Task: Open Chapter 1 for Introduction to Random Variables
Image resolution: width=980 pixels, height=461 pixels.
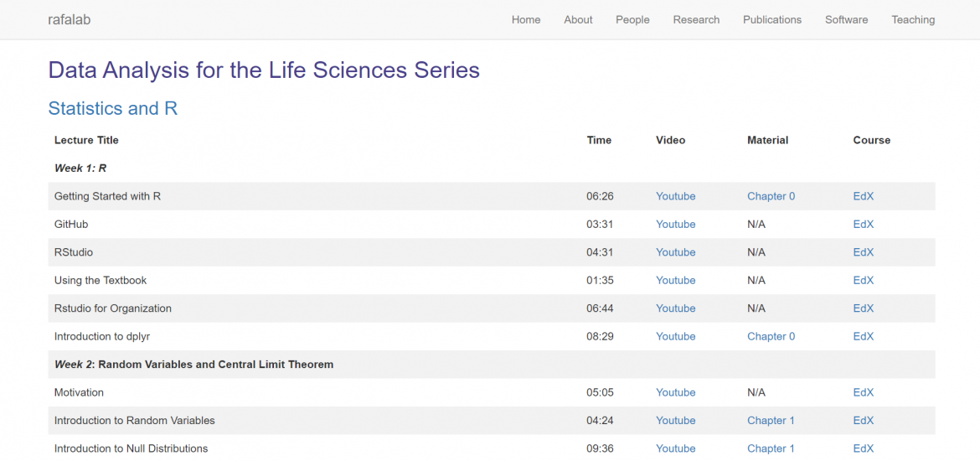Action: (x=771, y=421)
